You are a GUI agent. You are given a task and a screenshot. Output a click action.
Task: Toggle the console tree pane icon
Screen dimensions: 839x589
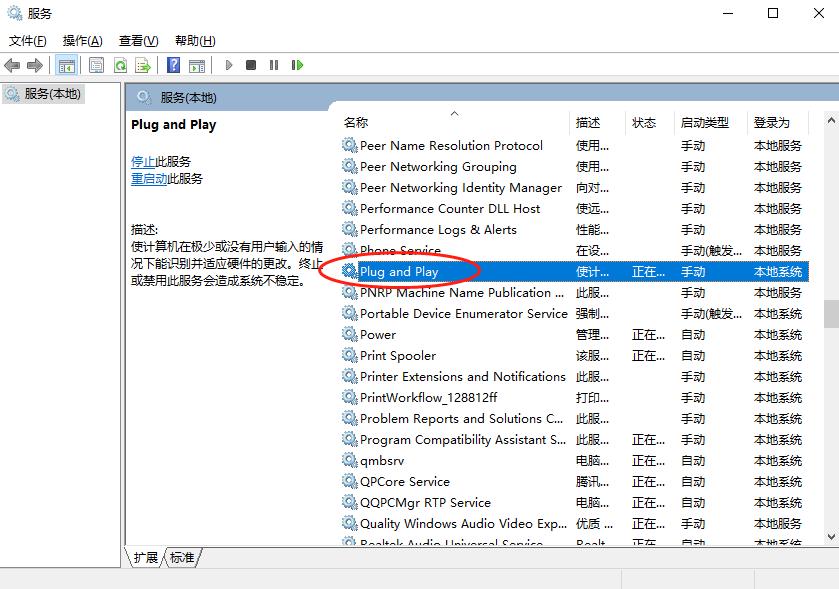click(66, 64)
